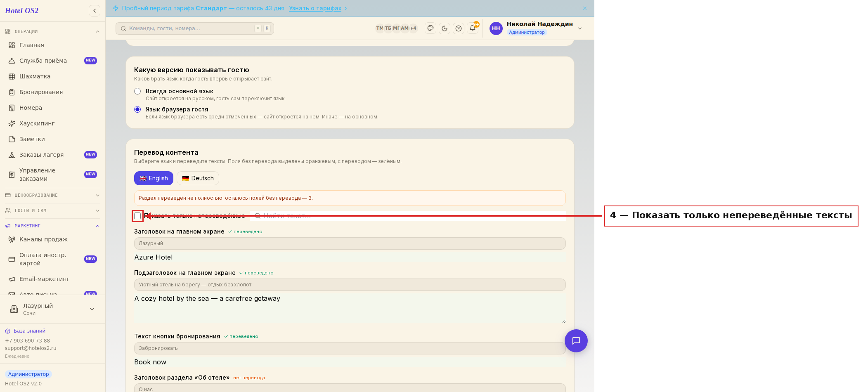
Task: Open Узнать о тарифах link
Action: pyautogui.click(x=315, y=8)
